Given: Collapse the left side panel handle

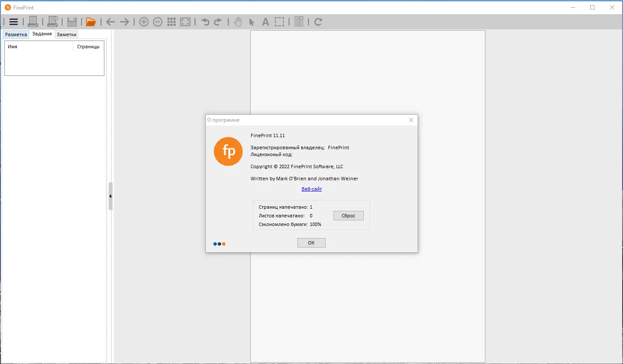Looking at the screenshot, I should (110, 196).
